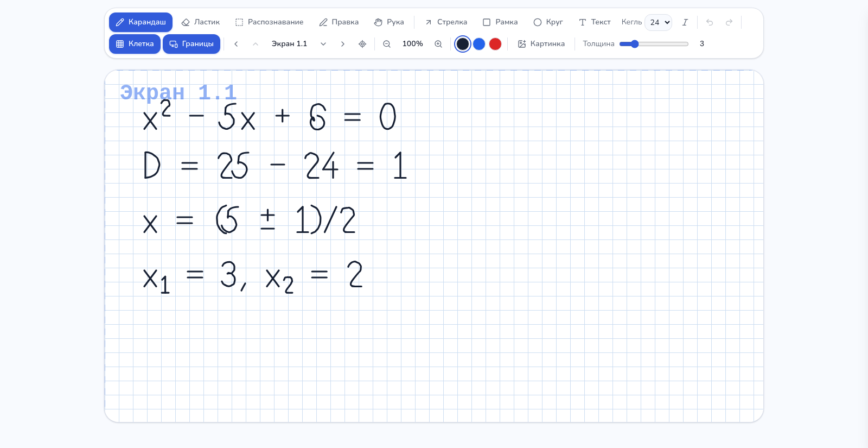This screenshot has height=448, width=868.
Task: Go to the previous screen
Action: click(236, 44)
